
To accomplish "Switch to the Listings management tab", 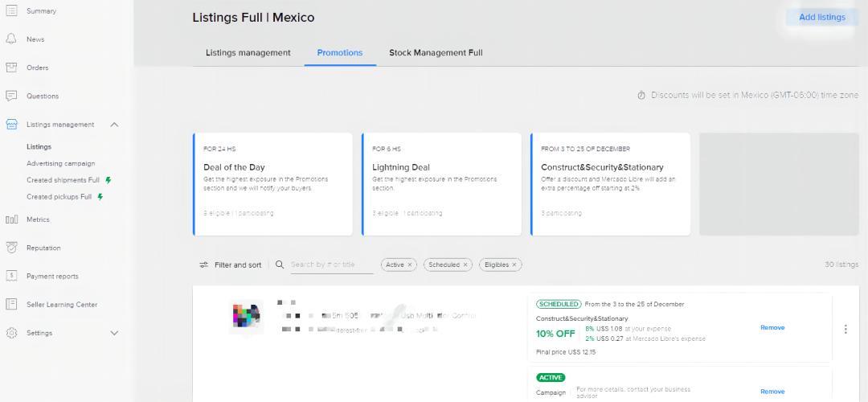I will pos(248,53).
